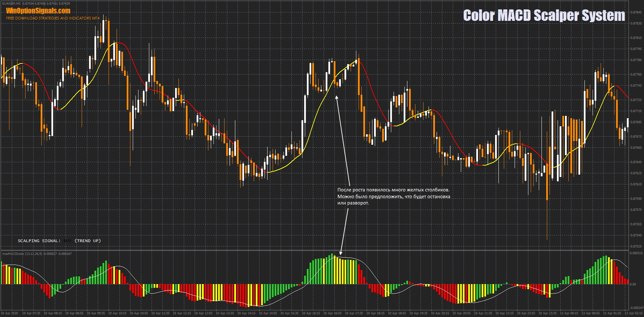Click the 10 Apr 20:55 time label
The width and height of the screenshot is (644, 317).
click(x=461, y=313)
